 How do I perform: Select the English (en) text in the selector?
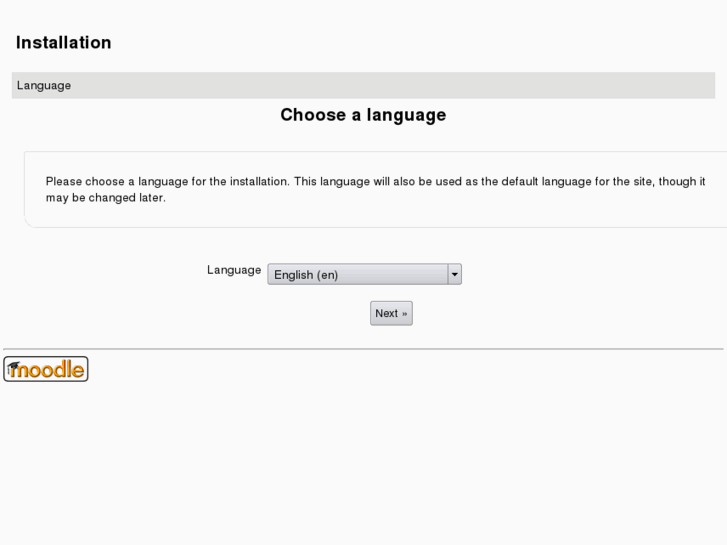click(306, 275)
